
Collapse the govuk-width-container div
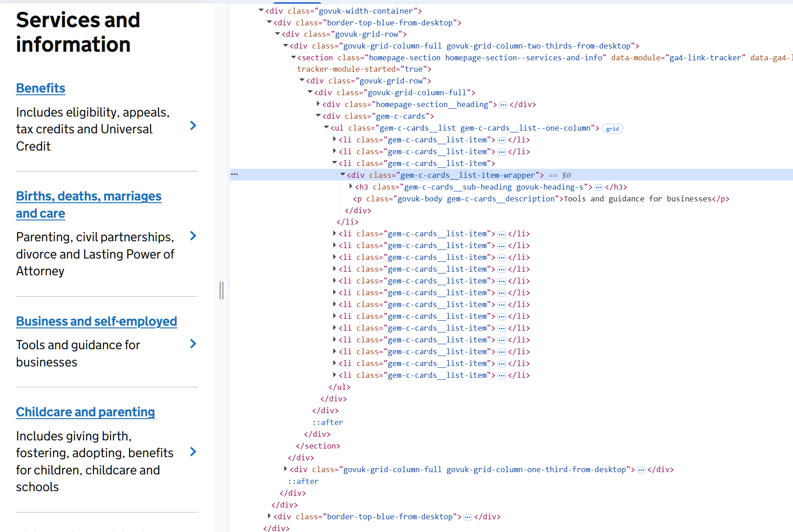261,10
